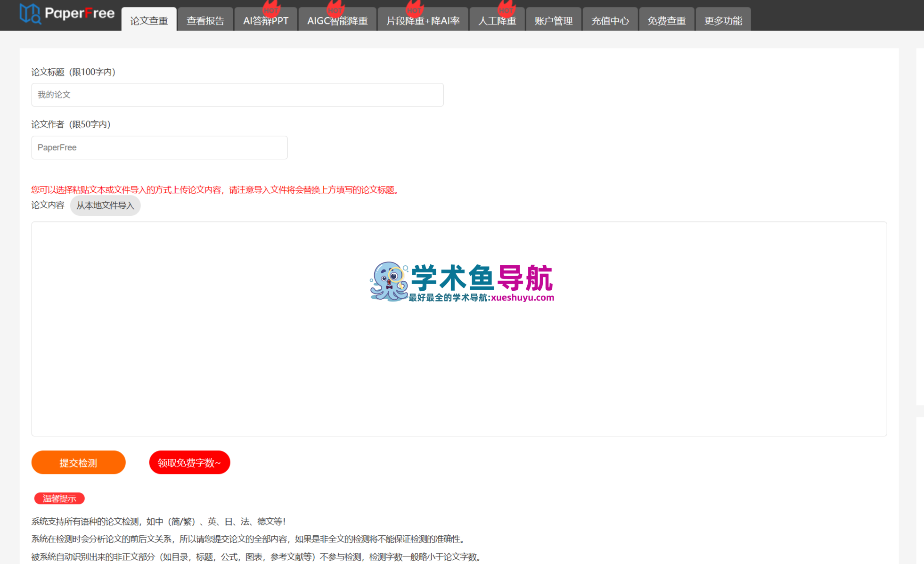Show the 更多功能 menu
Screen dimensions: 924x564
coord(723,20)
